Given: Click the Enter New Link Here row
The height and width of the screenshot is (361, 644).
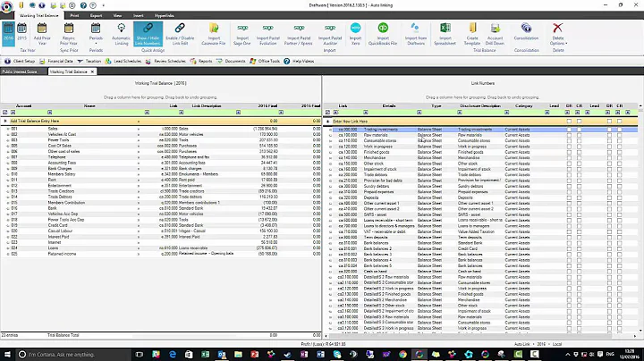Looking at the screenshot, I should click(x=480, y=122).
